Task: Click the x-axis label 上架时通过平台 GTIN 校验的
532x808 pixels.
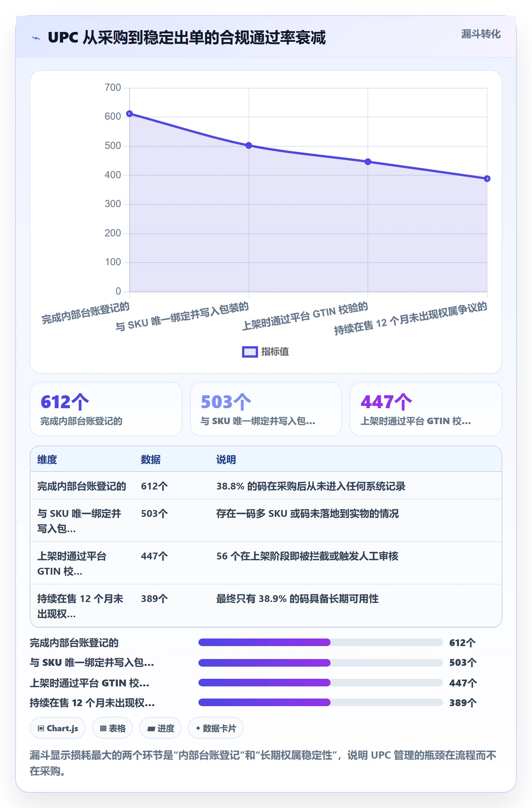Action: click(305, 316)
